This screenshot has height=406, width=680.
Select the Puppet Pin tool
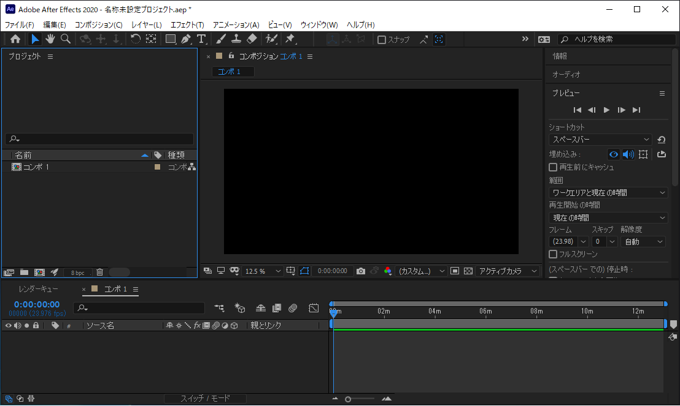[290, 39]
